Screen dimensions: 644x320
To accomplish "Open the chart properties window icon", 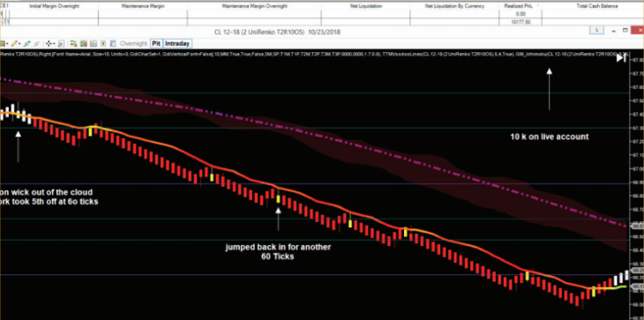I will coord(113,43).
